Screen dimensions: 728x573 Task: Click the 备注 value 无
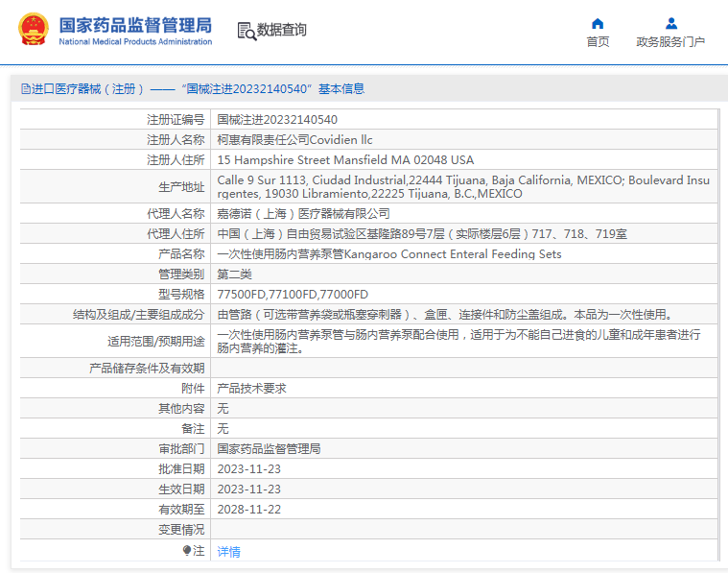[x=223, y=428]
